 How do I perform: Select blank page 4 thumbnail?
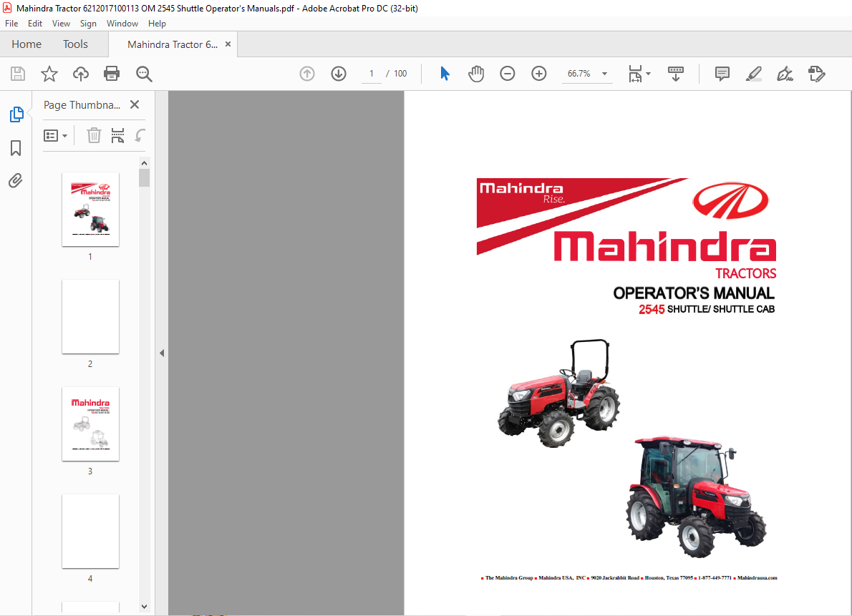(90, 532)
